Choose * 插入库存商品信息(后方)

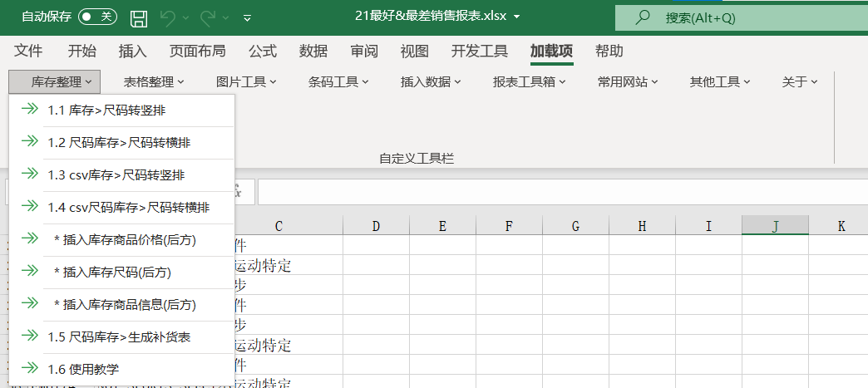pyautogui.click(x=121, y=304)
